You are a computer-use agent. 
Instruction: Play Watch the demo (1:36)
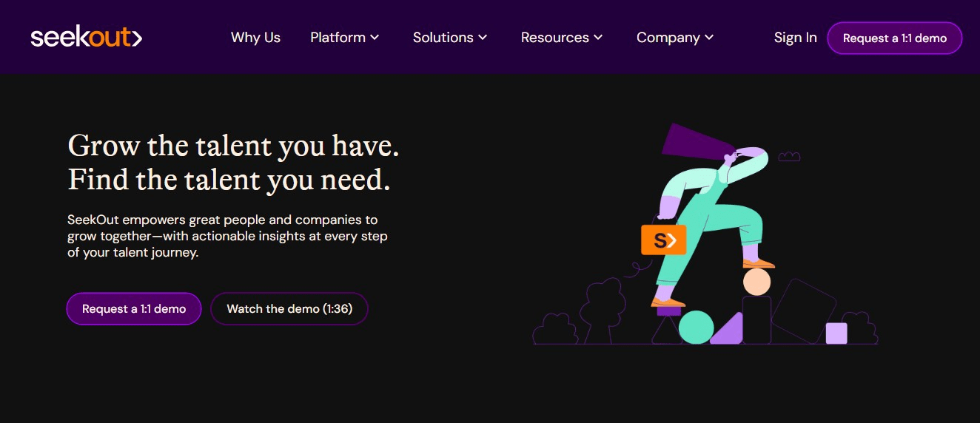tap(289, 309)
